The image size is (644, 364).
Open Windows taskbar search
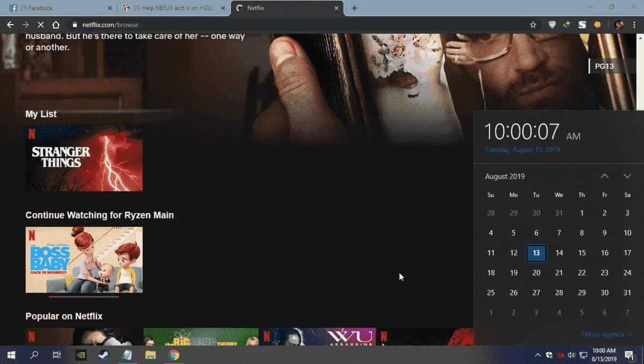(x=34, y=355)
